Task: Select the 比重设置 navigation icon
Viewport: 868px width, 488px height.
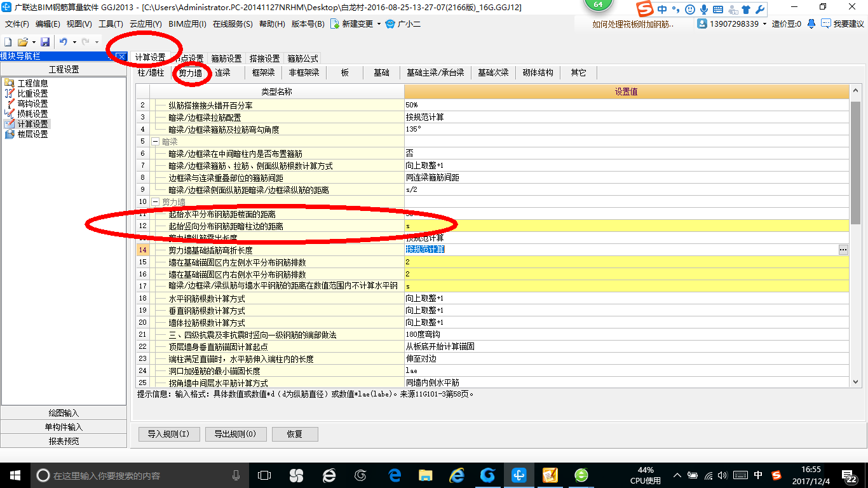Action: [9, 93]
